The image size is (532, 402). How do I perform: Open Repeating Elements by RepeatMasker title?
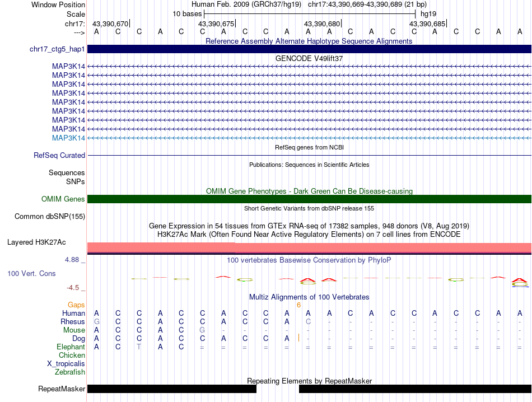click(x=309, y=381)
